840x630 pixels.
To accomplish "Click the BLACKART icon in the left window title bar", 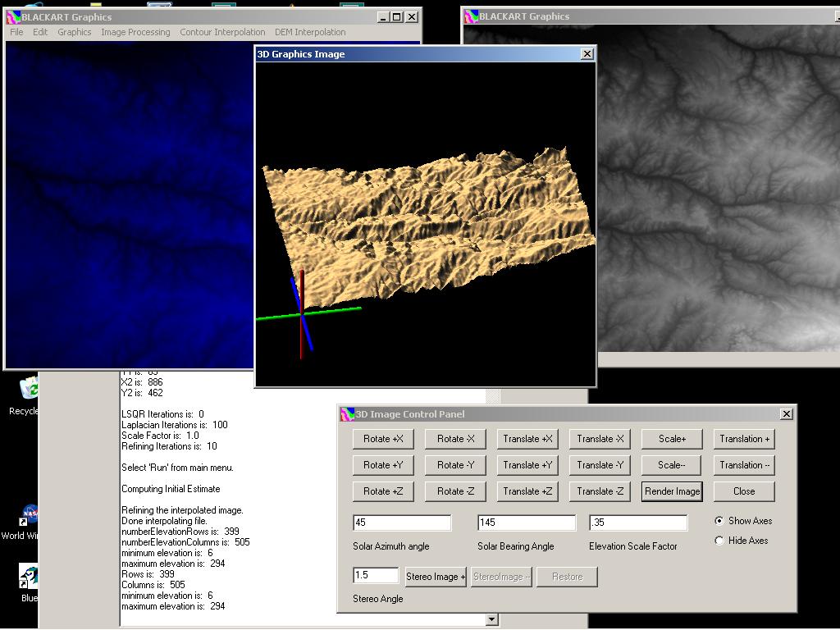I will [13, 17].
